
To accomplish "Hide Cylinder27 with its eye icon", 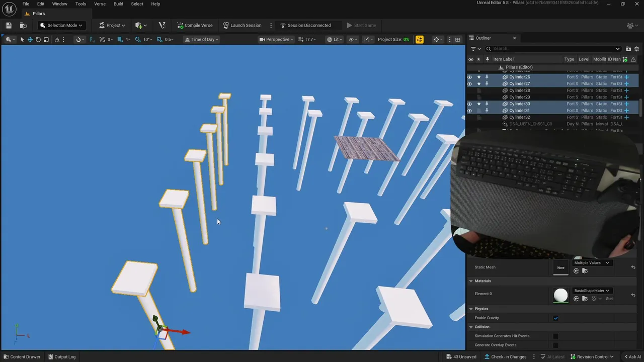I will 470,84.
